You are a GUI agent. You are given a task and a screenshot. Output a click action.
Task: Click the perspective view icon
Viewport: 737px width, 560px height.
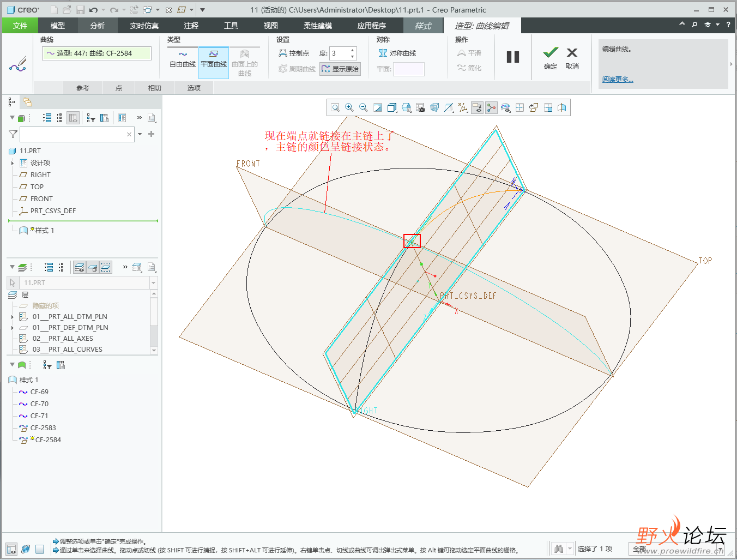[434, 108]
